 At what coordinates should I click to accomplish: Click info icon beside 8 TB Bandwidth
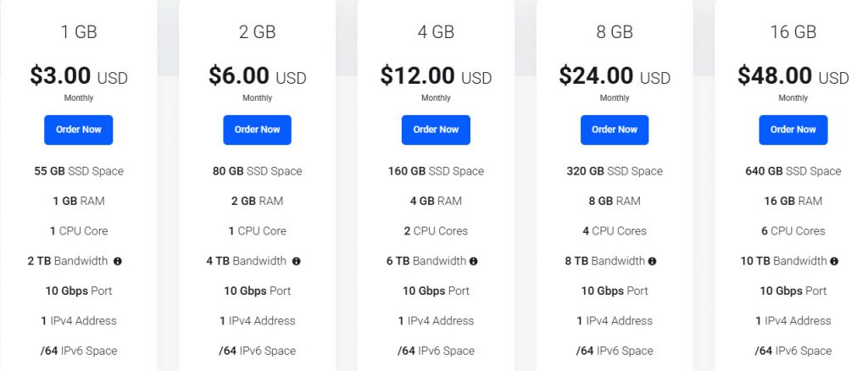click(x=653, y=261)
